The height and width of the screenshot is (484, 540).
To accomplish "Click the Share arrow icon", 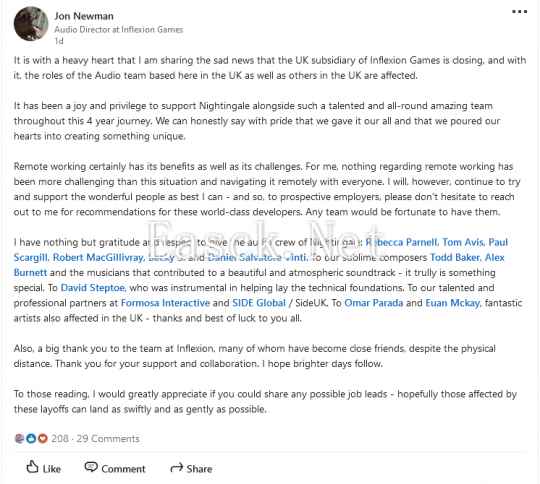I will pyautogui.click(x=177, y=468).
